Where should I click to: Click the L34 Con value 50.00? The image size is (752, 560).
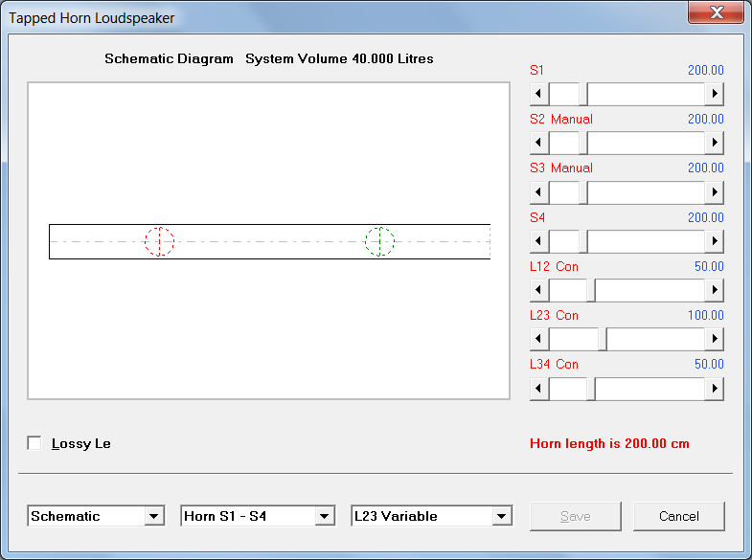pos(709,364)
